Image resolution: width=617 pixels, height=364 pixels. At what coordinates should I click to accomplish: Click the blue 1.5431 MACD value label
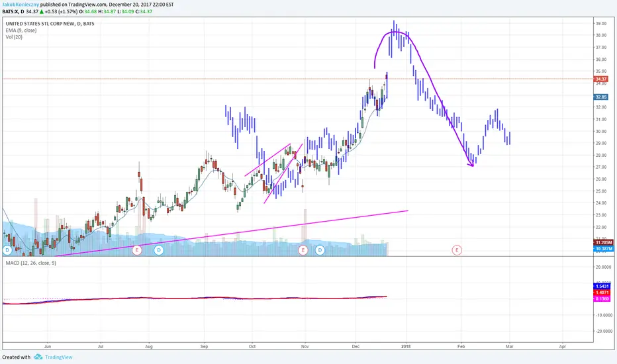coord(602,286)
